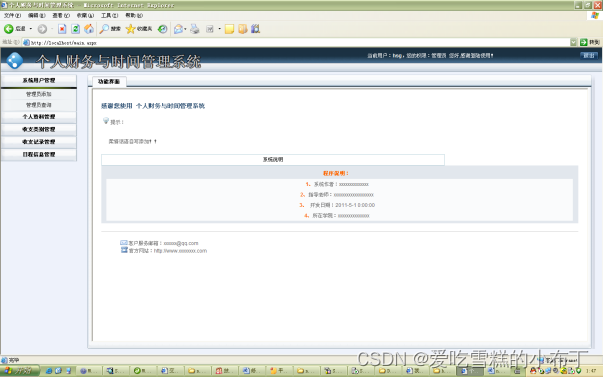
Task: Go to Home page via house icon
Action: point(89,29)
